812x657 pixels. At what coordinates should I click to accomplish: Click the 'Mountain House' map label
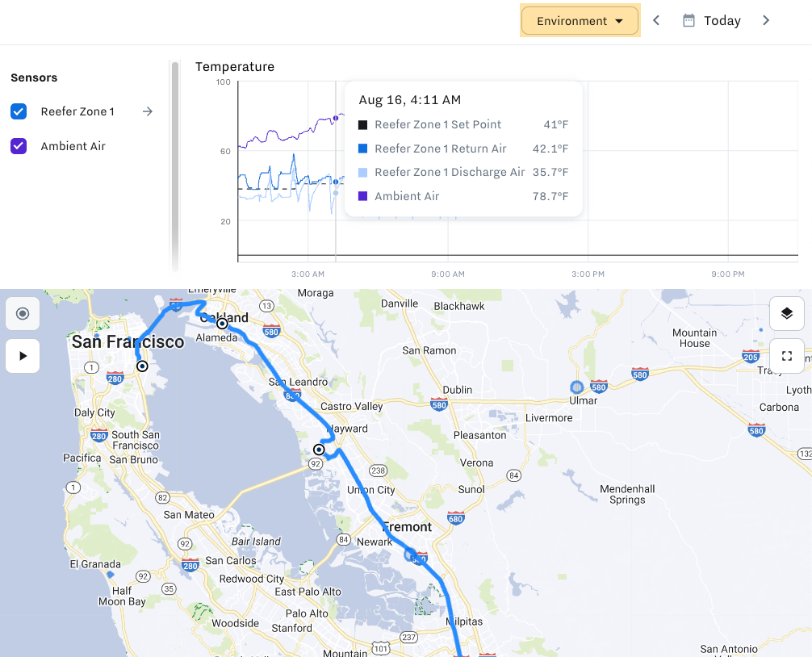tap(695, 338)
